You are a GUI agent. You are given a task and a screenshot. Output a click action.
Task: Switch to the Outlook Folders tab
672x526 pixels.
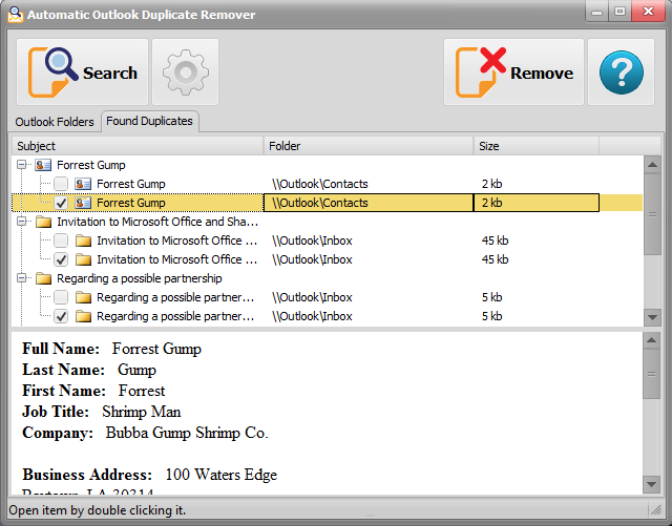[x=54, y=122]
